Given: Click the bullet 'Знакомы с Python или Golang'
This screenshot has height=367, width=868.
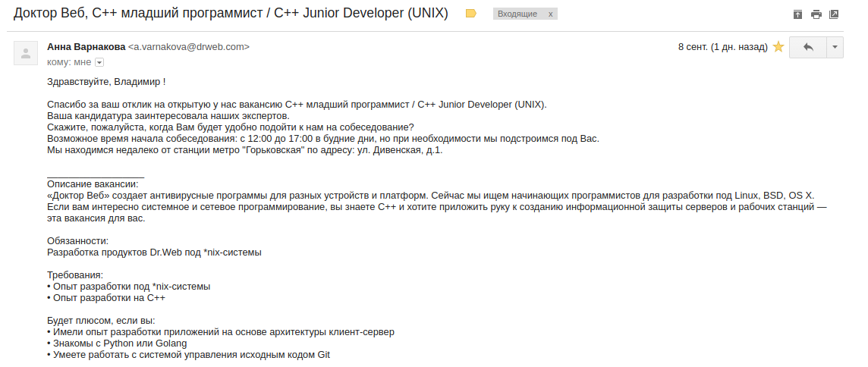Looking at the screenshot, I should pyautogui.click(x=118, y=343).
